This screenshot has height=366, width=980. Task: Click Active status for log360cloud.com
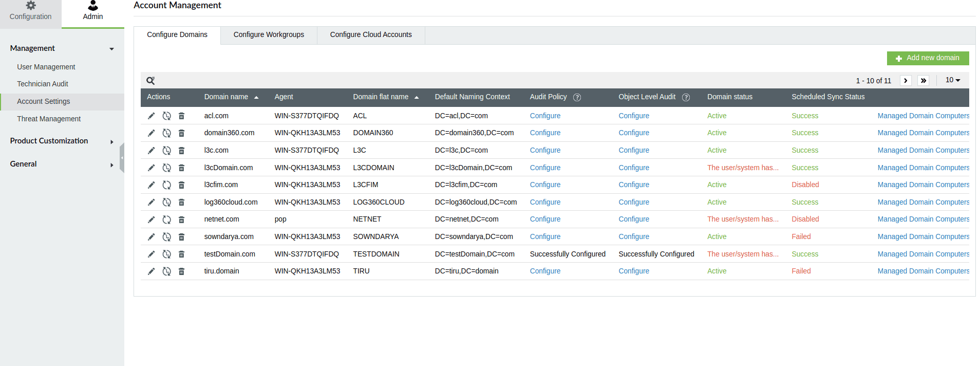pyautogui.click(x=717, y=202)
